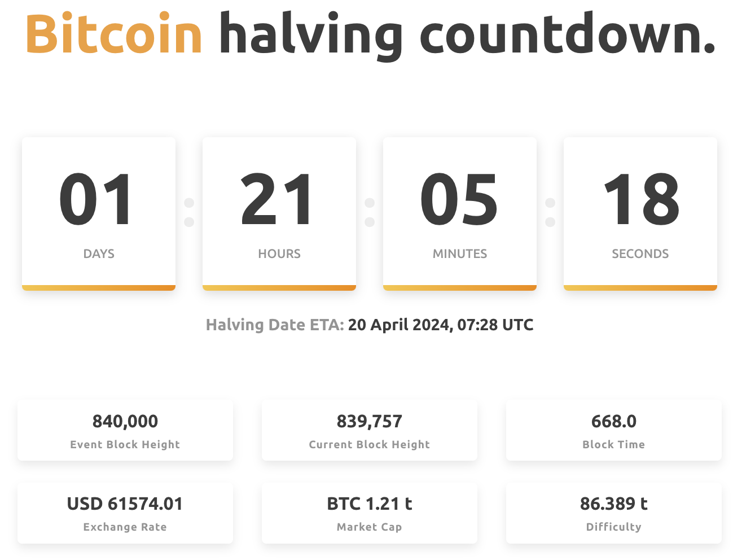Click the orange Bitcoin heading word

(114, 34)
